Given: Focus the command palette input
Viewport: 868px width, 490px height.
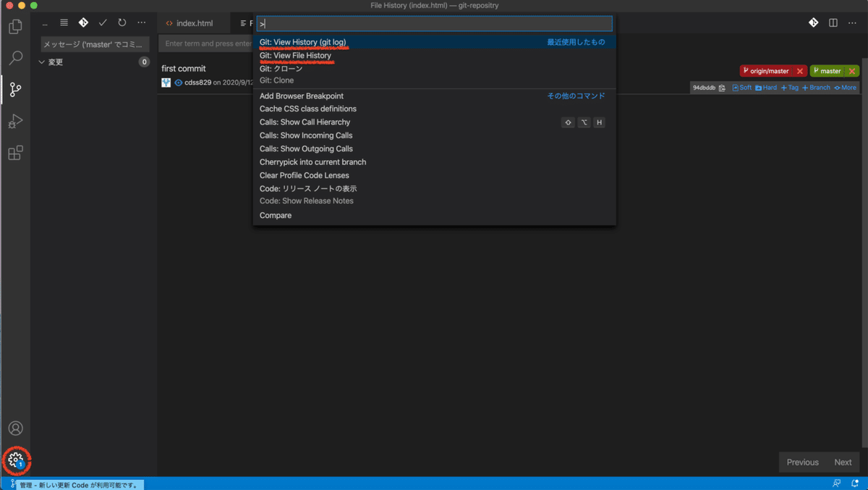Looking at the screenshot, I should tap(434, 24).
